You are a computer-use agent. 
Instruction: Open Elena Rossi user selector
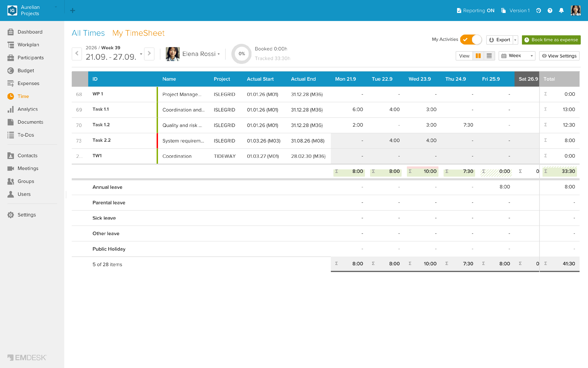point(193,54)
